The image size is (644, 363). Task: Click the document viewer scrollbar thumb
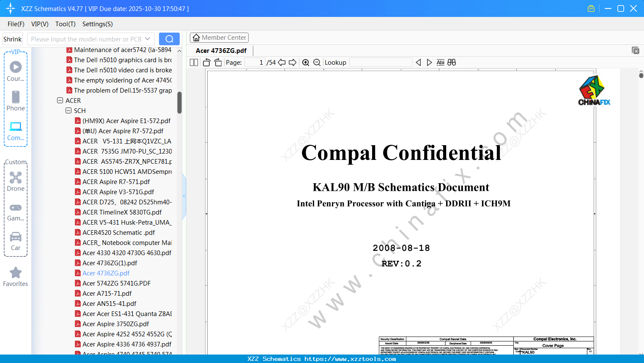(641, 75)
